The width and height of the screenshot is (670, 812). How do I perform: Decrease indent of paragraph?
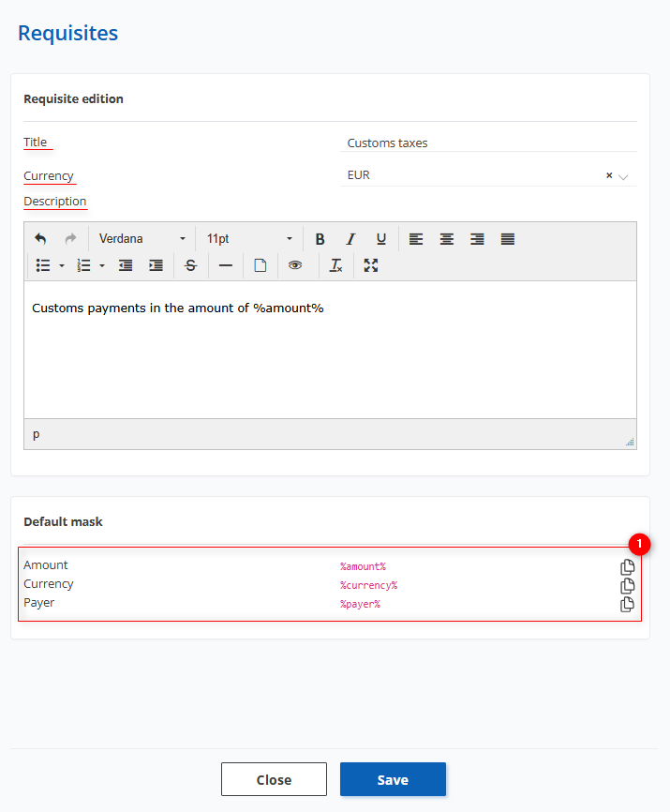126,265
